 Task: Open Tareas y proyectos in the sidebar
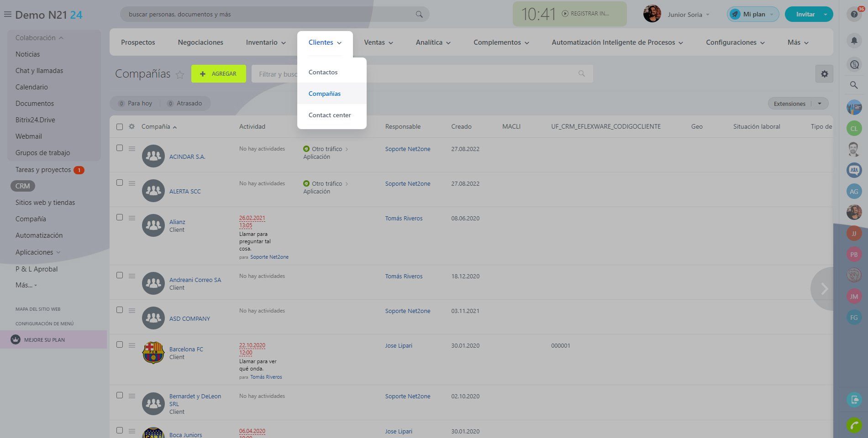tap(43, 170)
